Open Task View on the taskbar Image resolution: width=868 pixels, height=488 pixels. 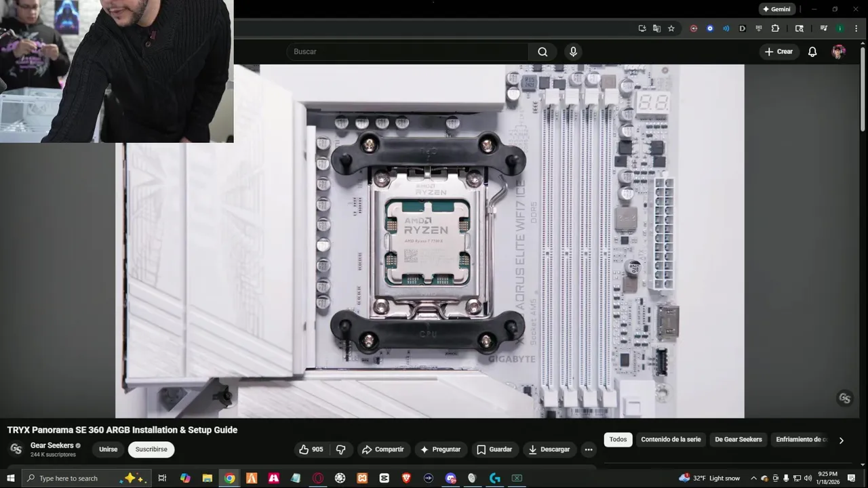pyautogui.click(x=162, y=478)
